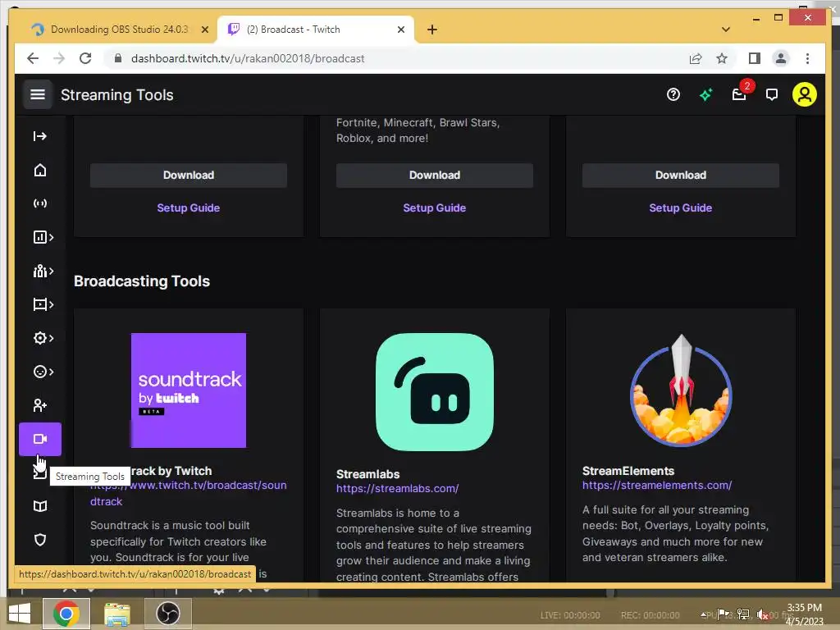Click the Broadcasting Tools heading
The width and height of the screenshot is (840, 630).
pyautogui.click(x=142, y=281)
